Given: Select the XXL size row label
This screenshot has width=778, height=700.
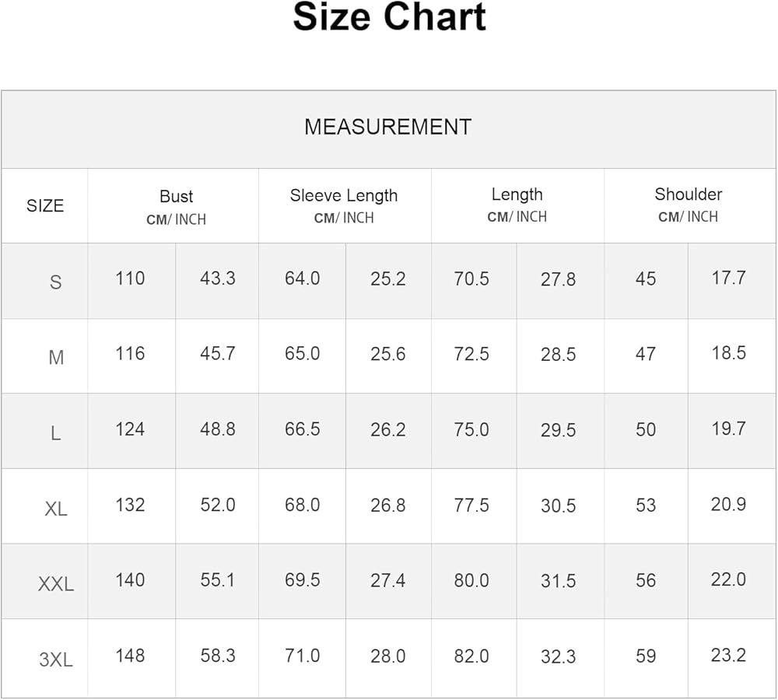Looking at the screenshot, I should [56, 584].
